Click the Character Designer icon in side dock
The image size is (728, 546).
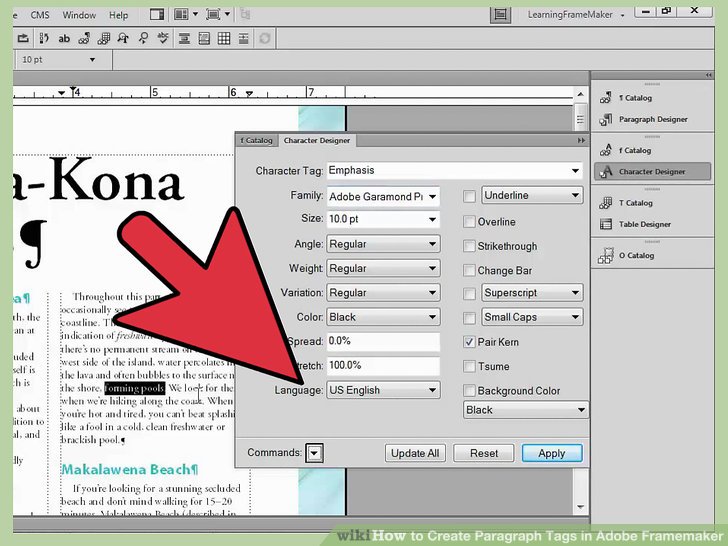coord(606,172)
